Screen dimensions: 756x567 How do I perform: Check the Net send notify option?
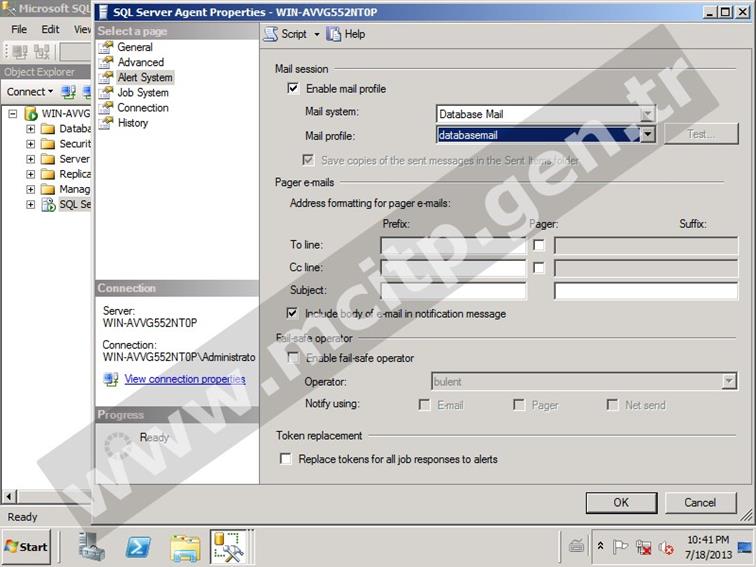[612, 405]
